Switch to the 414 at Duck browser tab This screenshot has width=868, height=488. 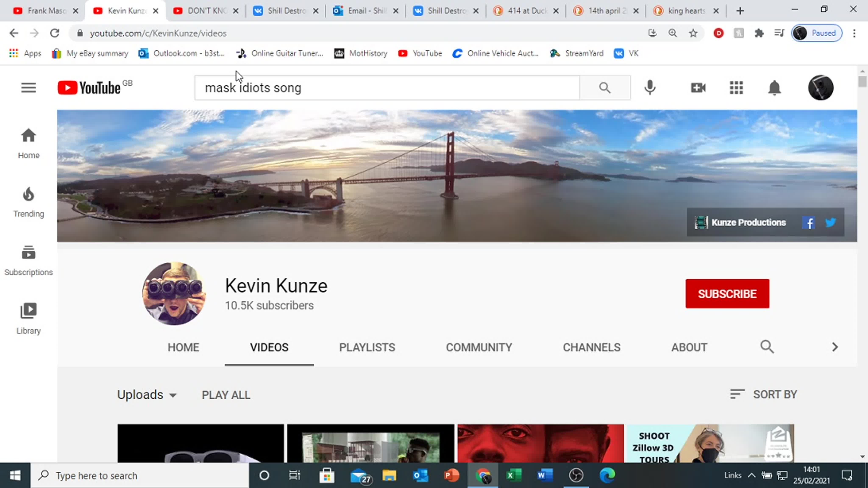click(x=526, y=11)
